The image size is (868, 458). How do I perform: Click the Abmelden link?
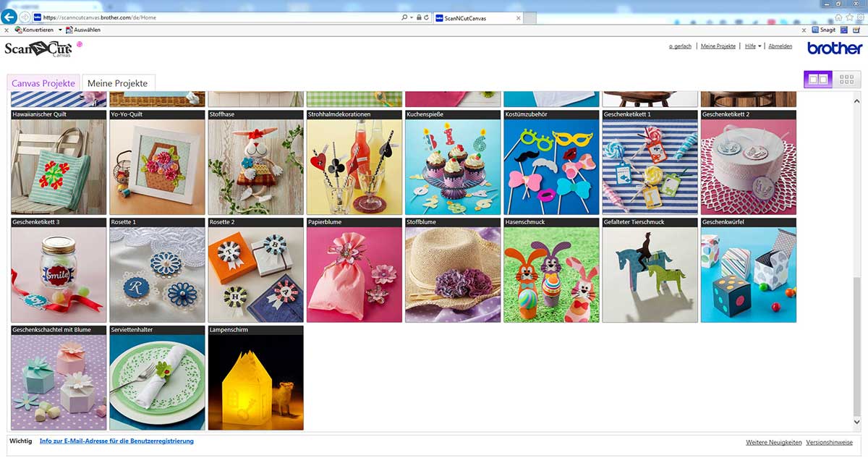coord(780,46)
